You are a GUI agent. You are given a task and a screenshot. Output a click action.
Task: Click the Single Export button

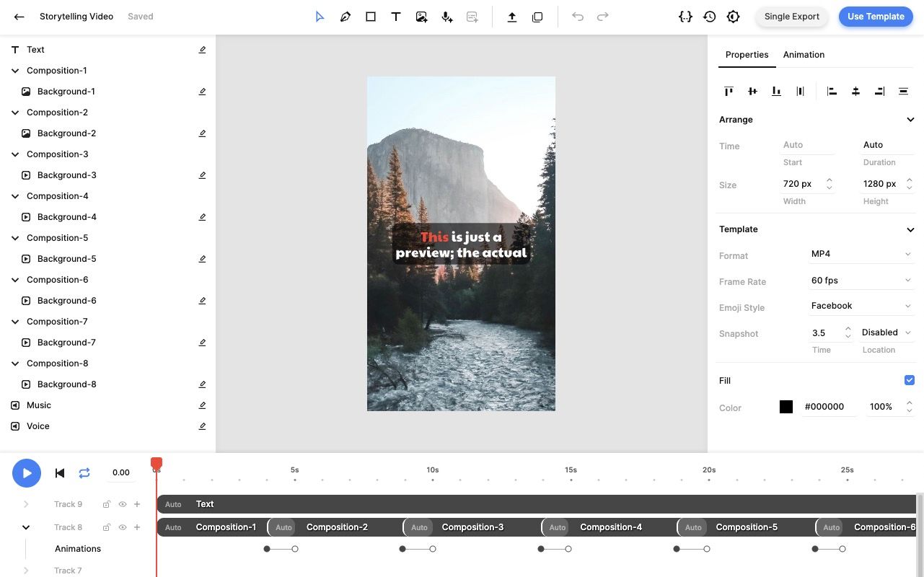(x=791, y=17)
